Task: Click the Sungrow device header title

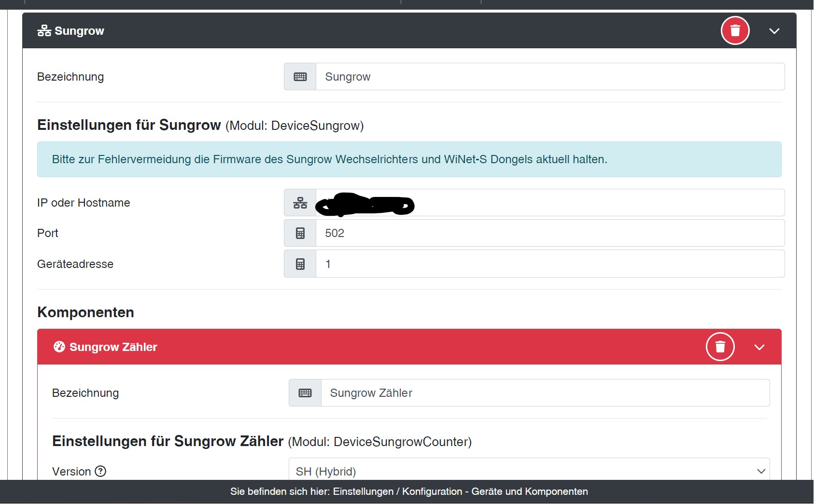Action: point(79,31)
